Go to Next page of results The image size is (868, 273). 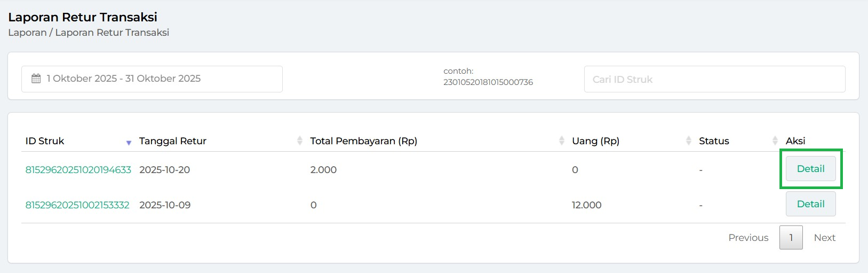point(824,238)
